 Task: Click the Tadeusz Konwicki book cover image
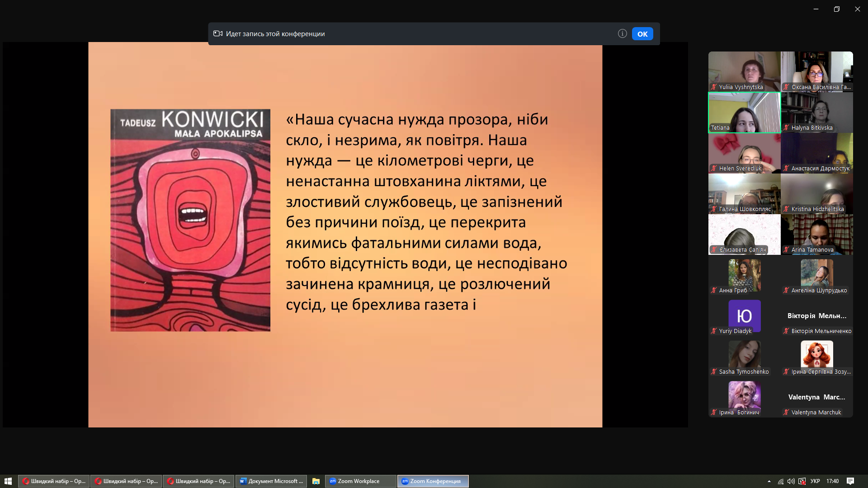click(190, 220)
